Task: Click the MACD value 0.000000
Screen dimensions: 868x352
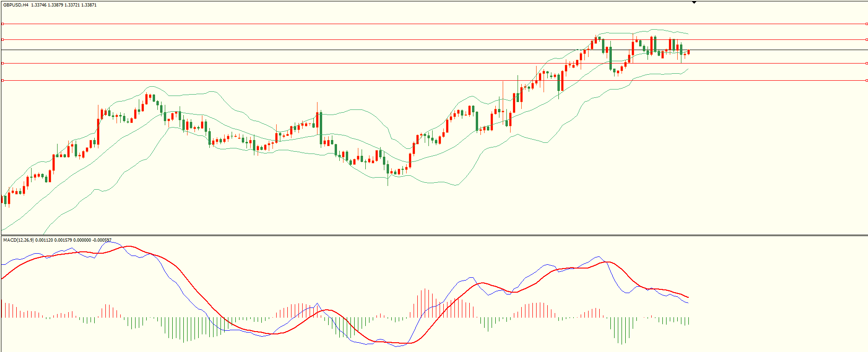Action: tap(82, 240)
